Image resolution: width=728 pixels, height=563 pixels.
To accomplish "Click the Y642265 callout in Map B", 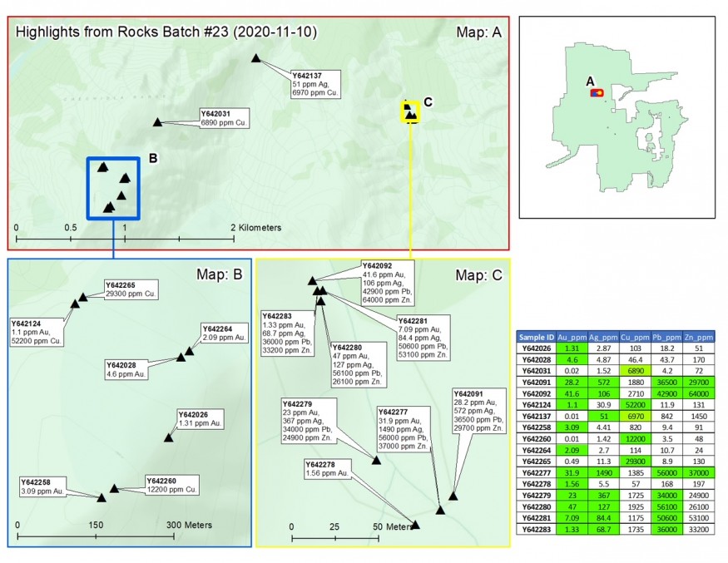I will (131, 289).
